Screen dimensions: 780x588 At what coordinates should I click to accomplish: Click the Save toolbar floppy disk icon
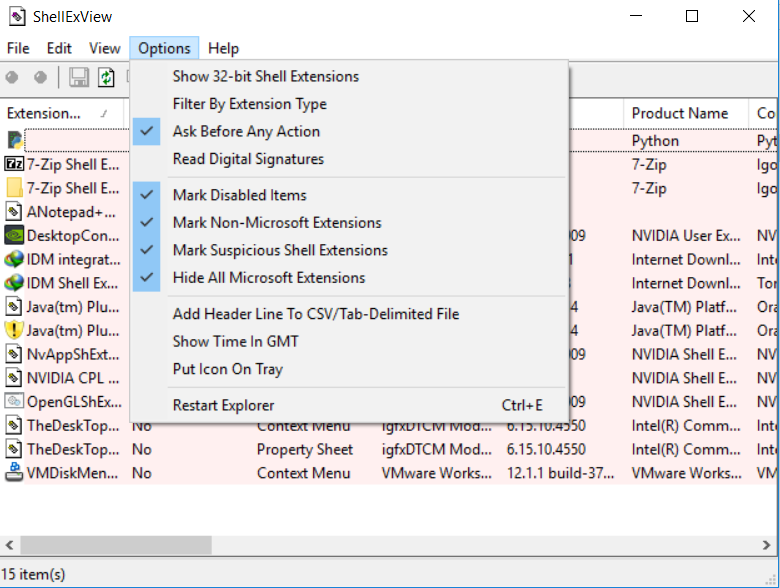coord(79,78)
